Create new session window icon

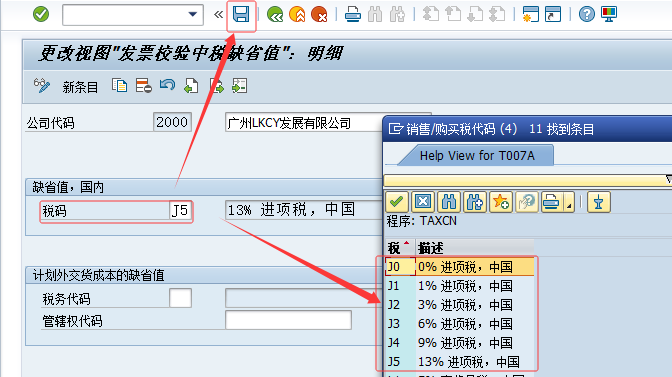[531, 15]
